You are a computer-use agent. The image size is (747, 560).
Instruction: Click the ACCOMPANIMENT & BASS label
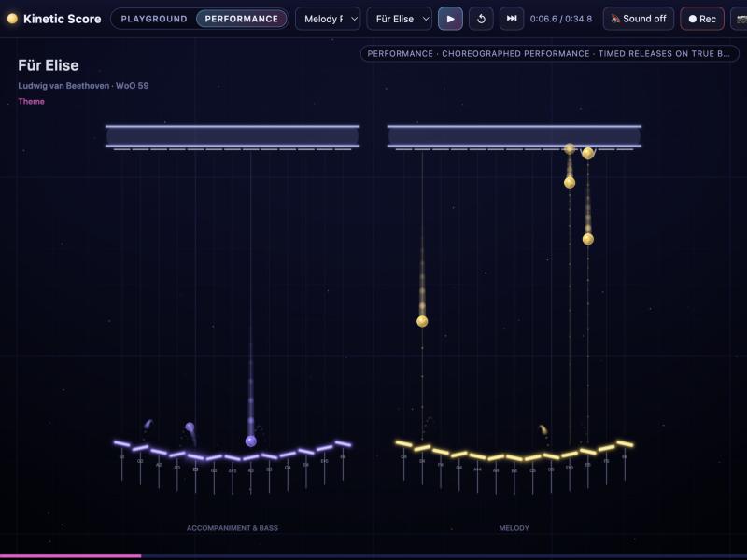(233, 528)
